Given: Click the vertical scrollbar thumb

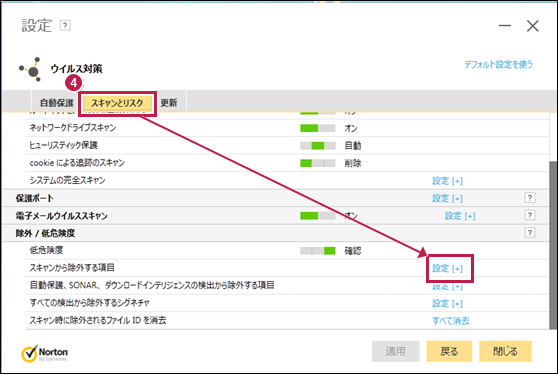Looking at the screenshot, I should click(553, 246).
